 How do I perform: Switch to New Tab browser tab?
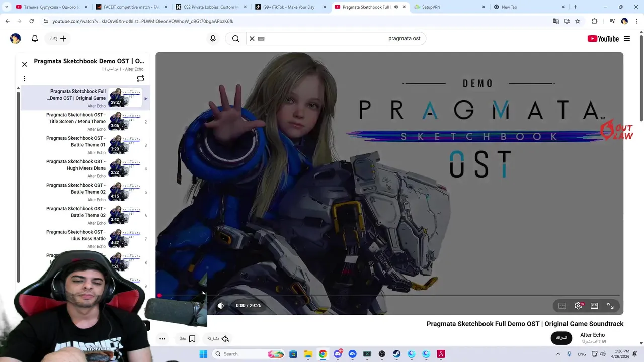coord(529,7)
